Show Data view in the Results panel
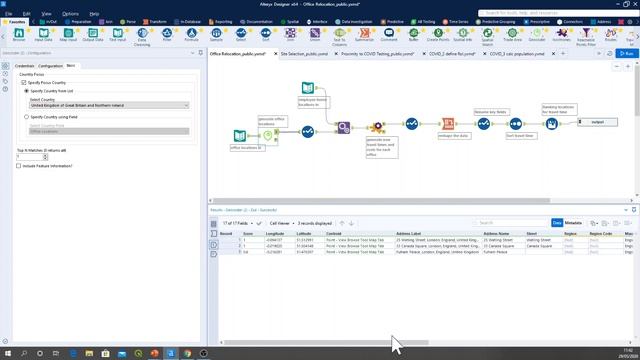 557,223
